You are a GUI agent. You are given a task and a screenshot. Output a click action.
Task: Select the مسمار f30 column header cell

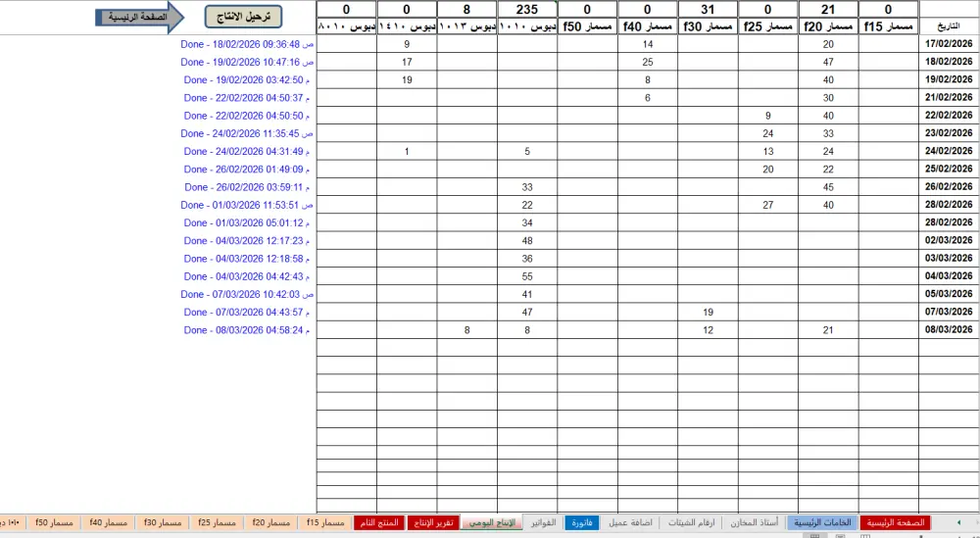point(708,26)
